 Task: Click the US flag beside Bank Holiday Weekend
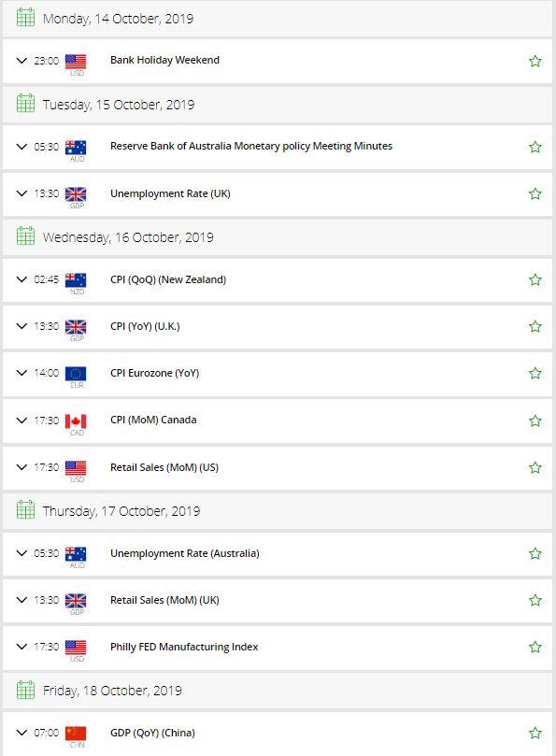click(x=76, y=62)
